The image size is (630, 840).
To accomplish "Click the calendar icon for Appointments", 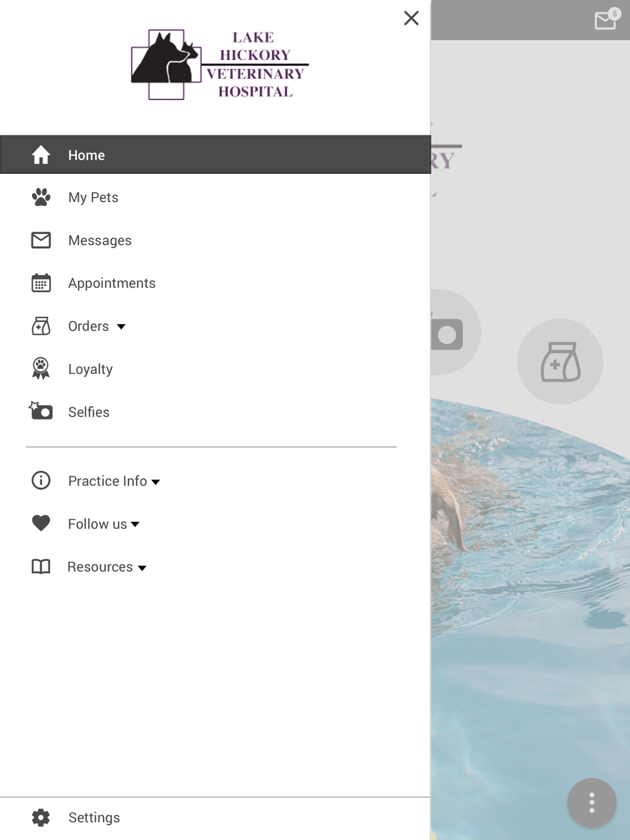I will [41, 283].
